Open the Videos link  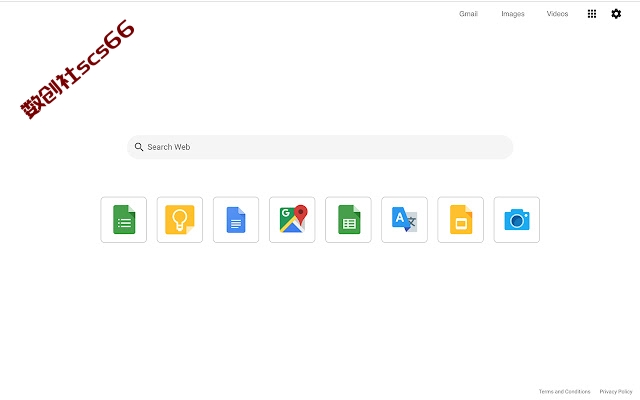click(557, 14)
